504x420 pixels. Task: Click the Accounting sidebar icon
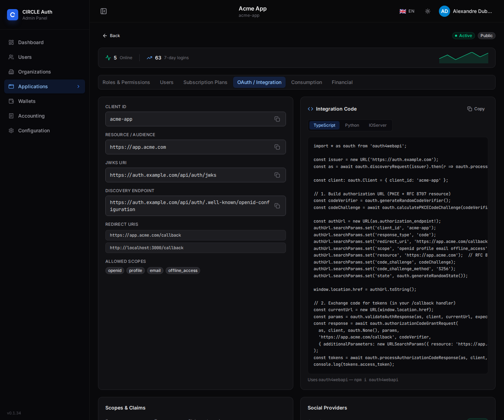point(11,116)
